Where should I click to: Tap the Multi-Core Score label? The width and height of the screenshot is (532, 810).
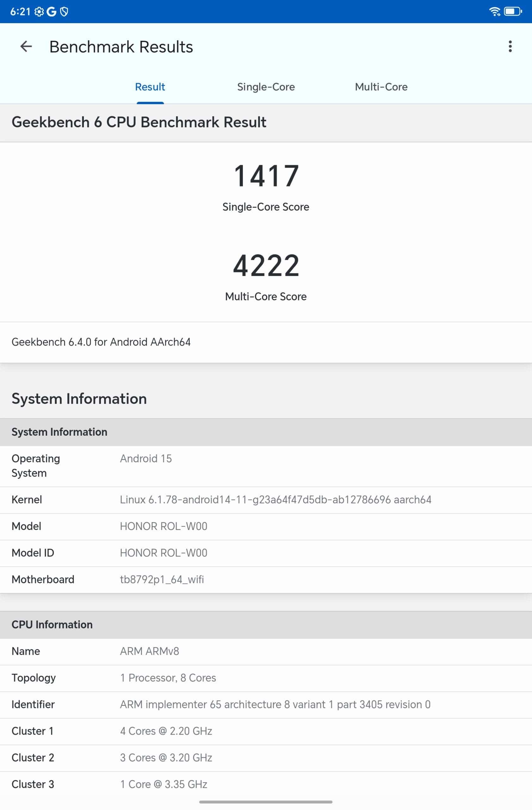266,296
